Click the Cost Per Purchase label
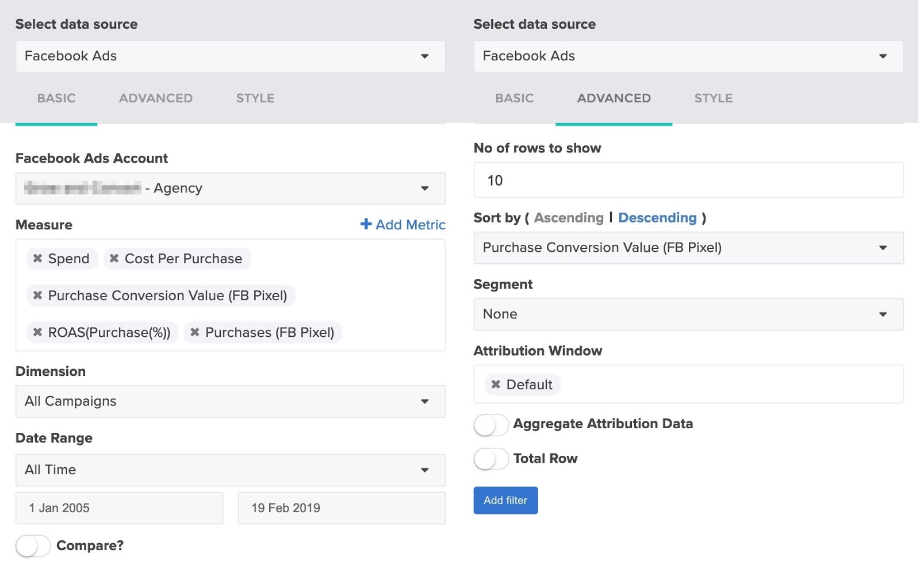The height and width of the screenshot is (588, 920). 183,259
